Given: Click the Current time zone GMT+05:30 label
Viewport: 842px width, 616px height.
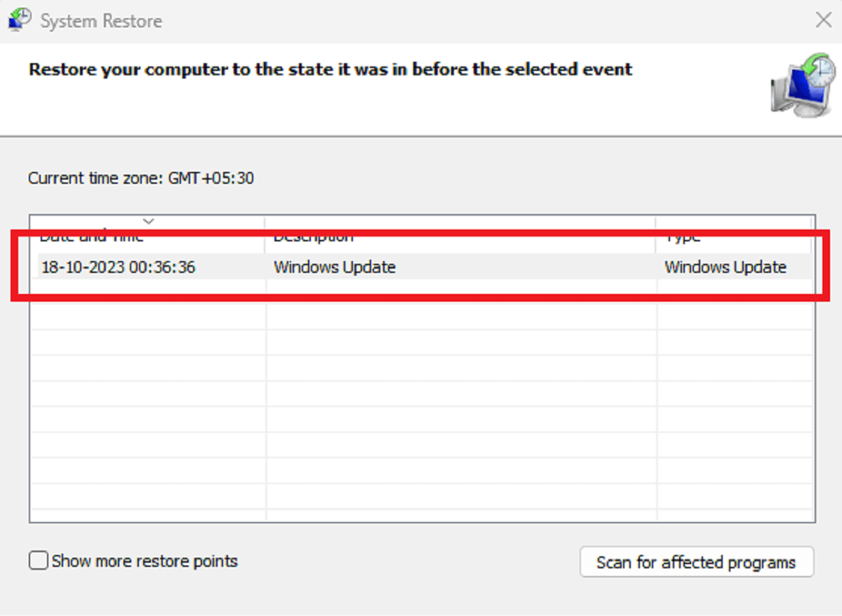Looking at the screenshot, I should tap(141, 178).
